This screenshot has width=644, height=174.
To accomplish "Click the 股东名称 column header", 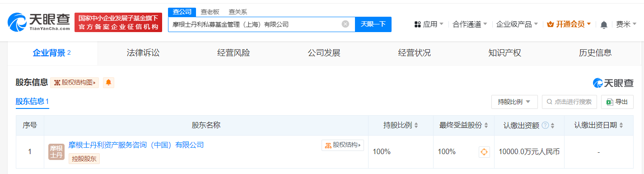I will click(x=206, y=125).
